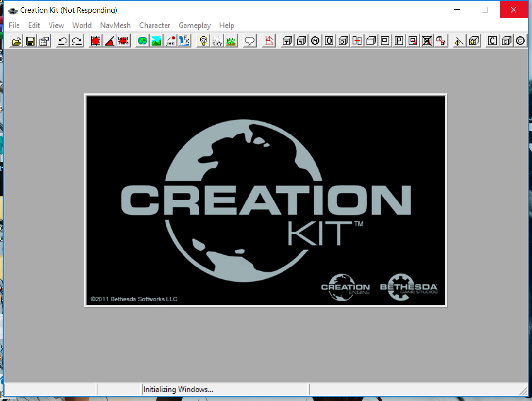
Task: Open the Edit menu
Action: pos(34,25)
